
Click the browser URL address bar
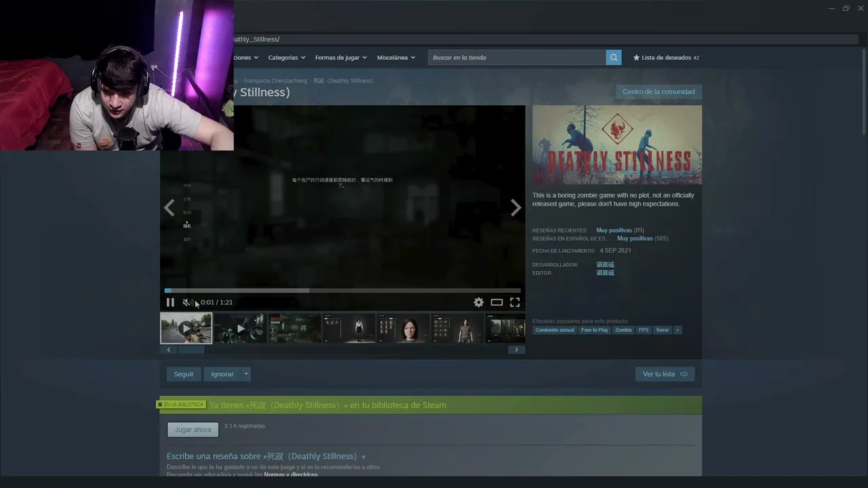coord(546,39)
